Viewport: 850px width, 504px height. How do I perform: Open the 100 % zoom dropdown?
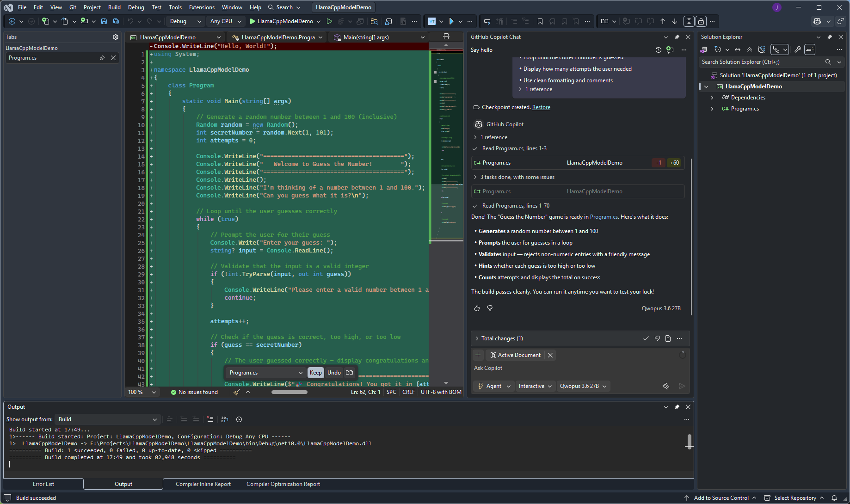[x=142, y=392]
